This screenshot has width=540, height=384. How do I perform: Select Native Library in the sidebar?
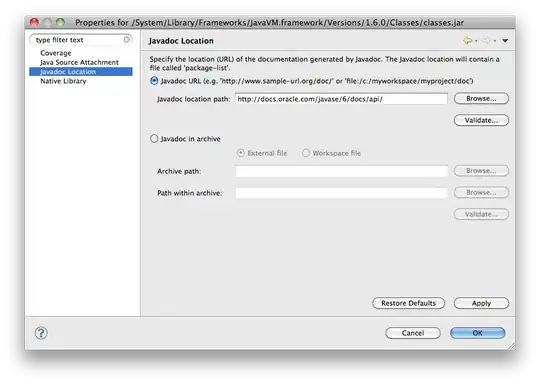63,81
